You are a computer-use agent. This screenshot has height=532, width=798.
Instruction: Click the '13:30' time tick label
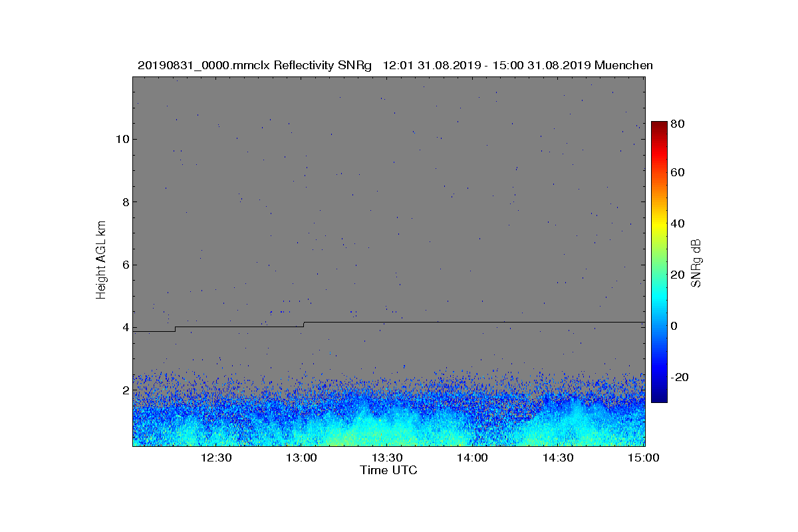coord(387,458)
